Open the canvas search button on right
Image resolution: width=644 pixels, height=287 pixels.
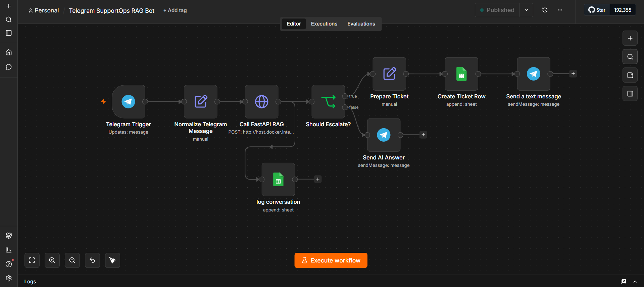630,57
